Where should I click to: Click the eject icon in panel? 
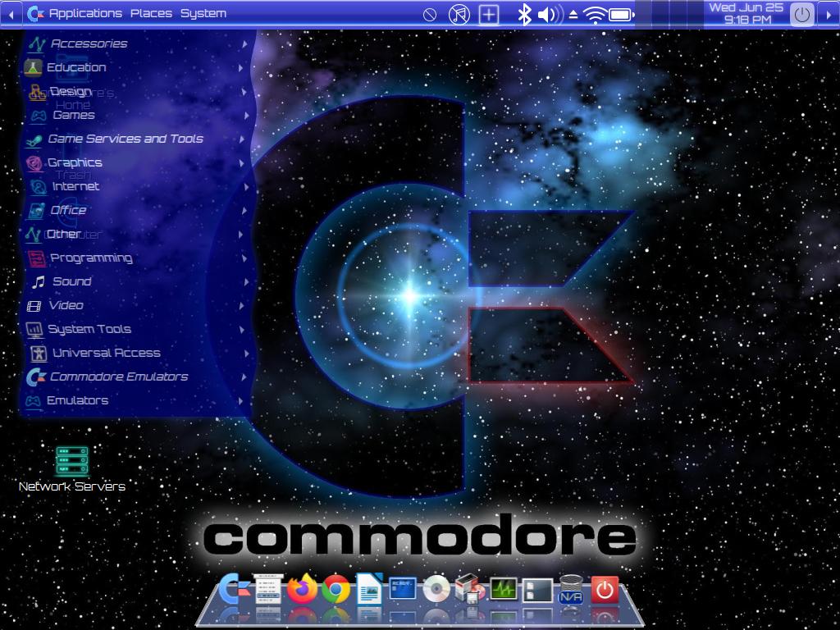pos(573,15)
